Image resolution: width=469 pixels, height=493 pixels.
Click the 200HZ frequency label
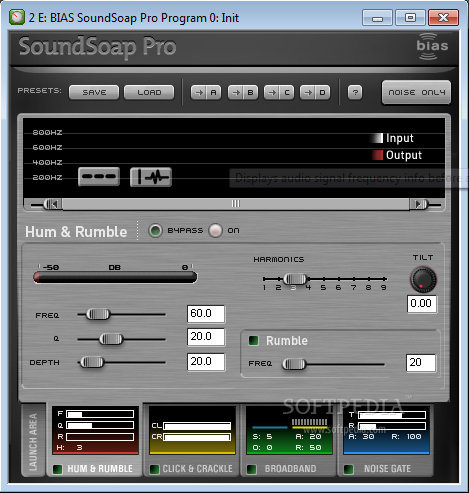pos(47,178)
